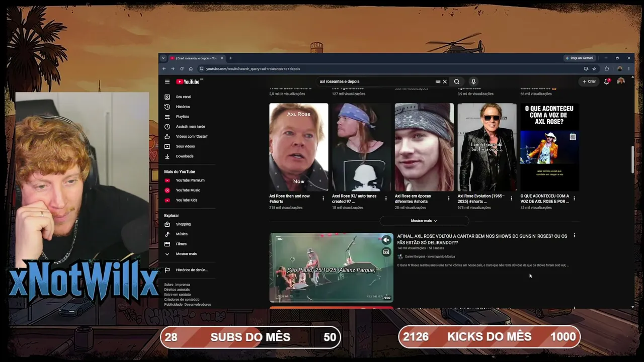Viewport: 644px width, 362px height.
Task: Open 'Seus vídeos' in the sidebar
Action: (185, 146)
